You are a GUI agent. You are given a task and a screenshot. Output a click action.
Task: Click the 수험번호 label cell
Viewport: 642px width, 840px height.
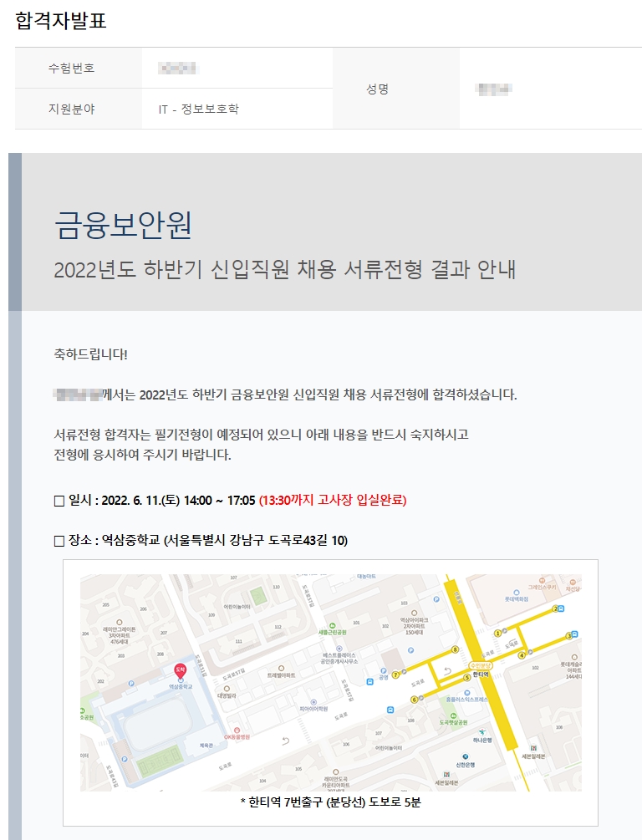point(79,68)
